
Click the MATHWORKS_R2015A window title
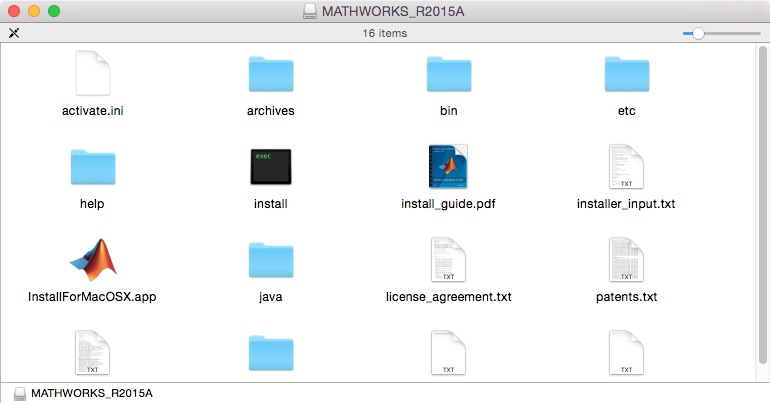tap(393, 11)
